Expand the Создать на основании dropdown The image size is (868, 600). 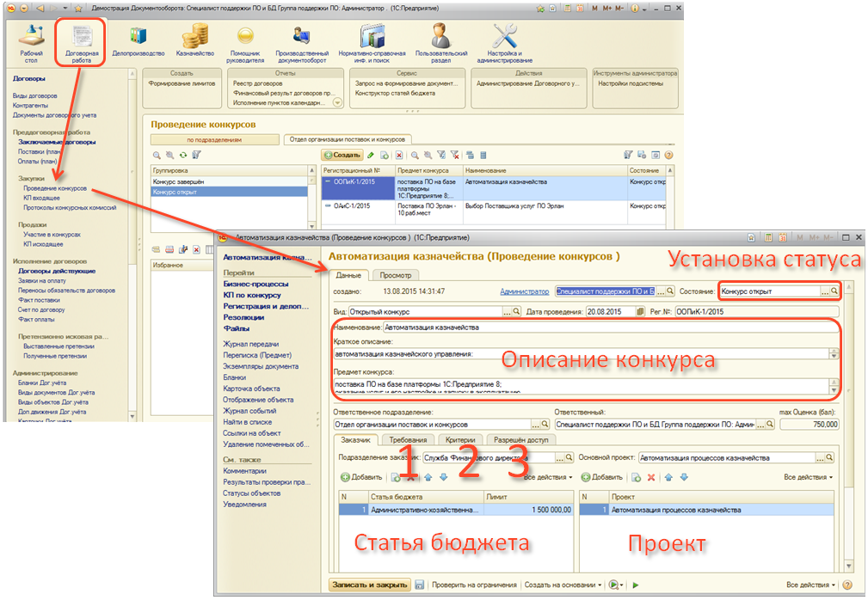point(563,585)
